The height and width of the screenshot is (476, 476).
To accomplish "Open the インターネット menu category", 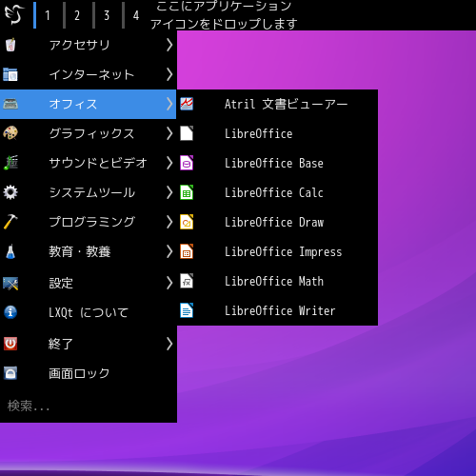I will 88,74.
